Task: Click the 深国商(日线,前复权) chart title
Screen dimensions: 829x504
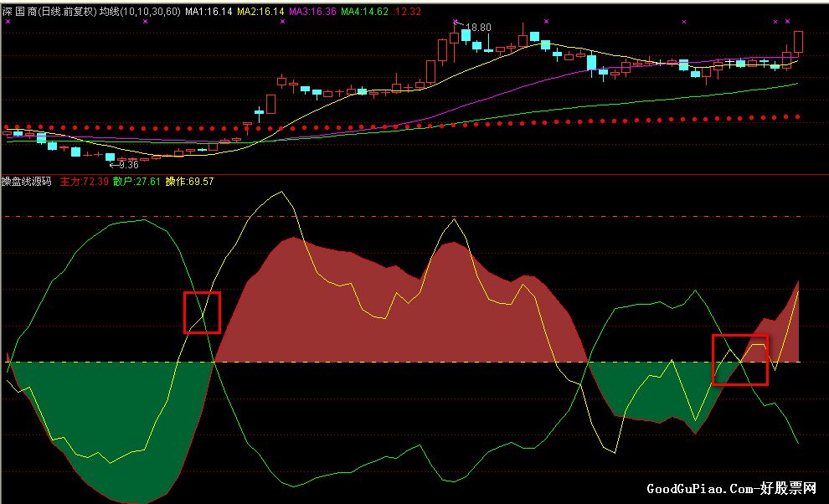Action: coord(49,11)
